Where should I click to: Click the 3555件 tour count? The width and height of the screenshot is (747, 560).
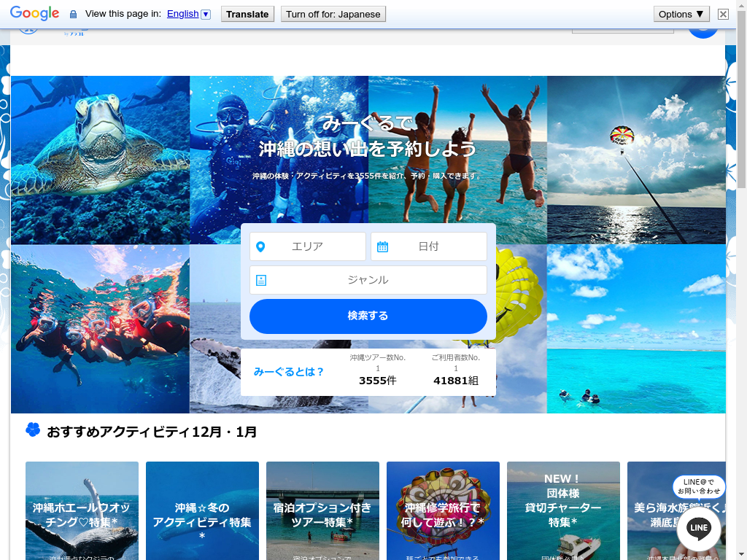coord(378,381)
